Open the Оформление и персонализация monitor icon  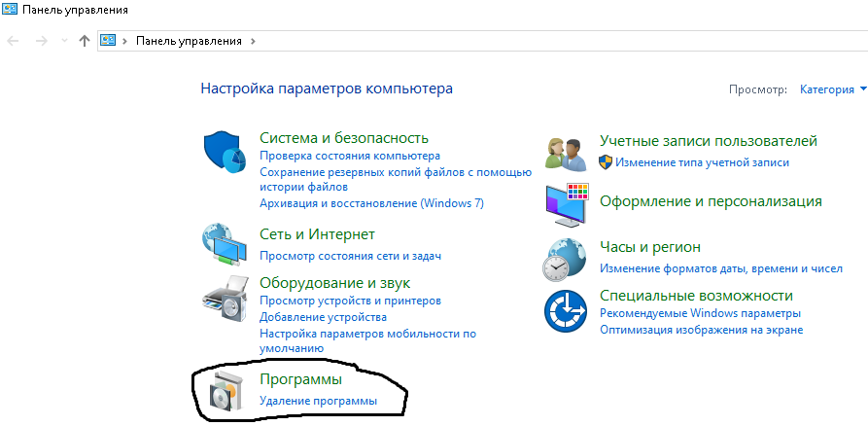567,204
